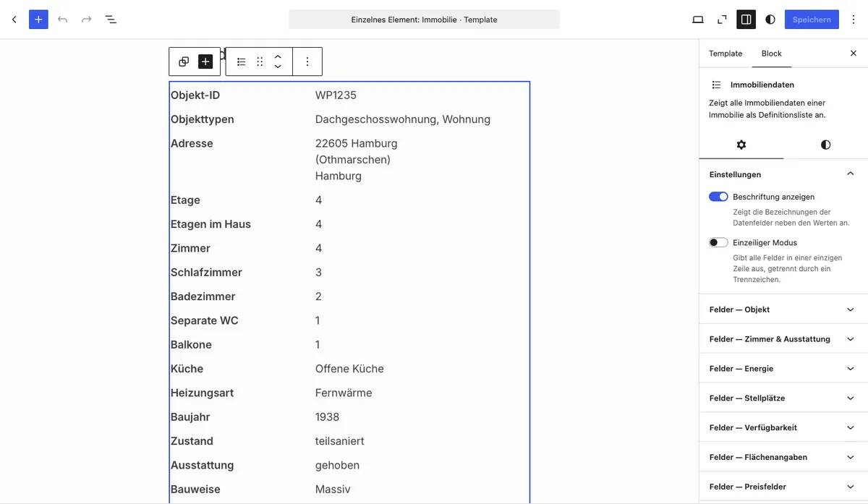
Task: Toggle the settings sidebar icon
Action: pyautogui.click(x=746, y=20)
